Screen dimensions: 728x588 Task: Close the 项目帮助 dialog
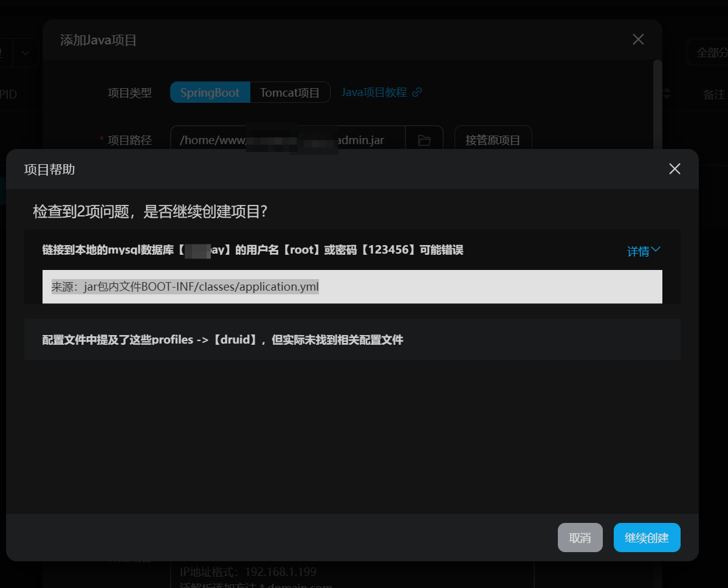[675, 169]
